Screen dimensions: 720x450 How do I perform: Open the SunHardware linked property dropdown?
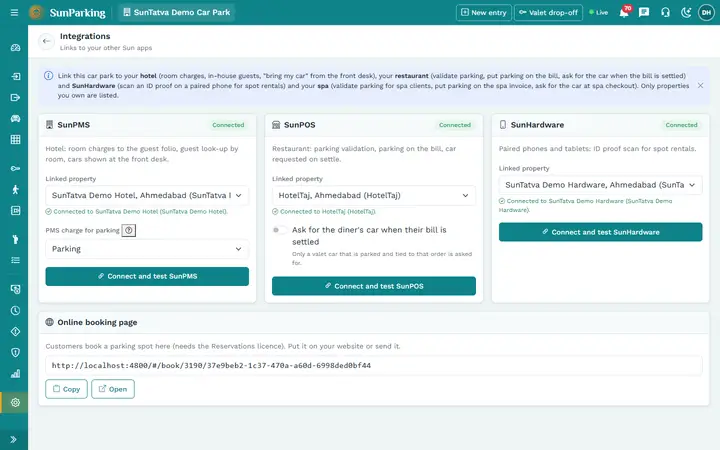[x=601, y=185]
